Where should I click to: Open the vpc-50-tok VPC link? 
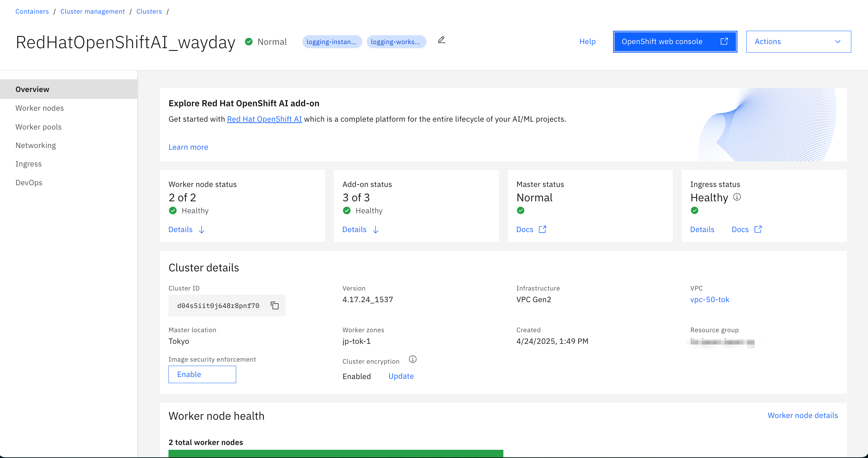click(x=709, y=299)
